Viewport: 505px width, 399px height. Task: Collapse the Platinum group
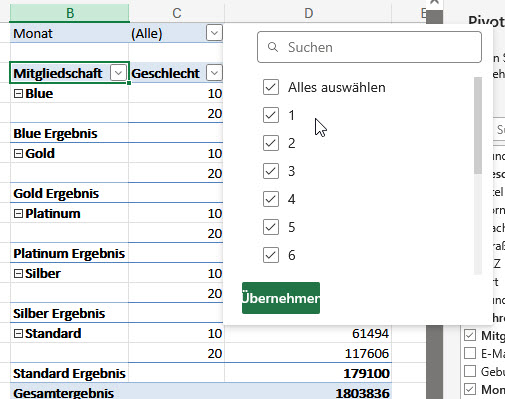pos(18,214)
